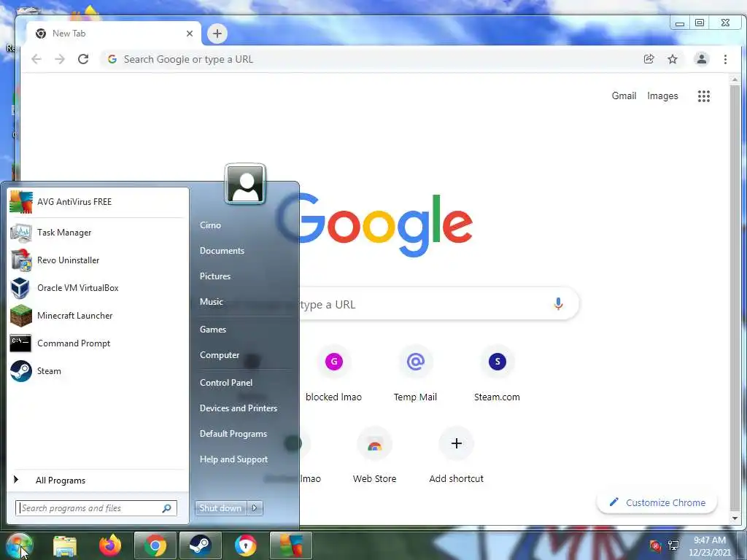The height and width of the screenshot is (560, 747).
Task: Launch Oracle VM VirtualBox
Action: (98, 287)
